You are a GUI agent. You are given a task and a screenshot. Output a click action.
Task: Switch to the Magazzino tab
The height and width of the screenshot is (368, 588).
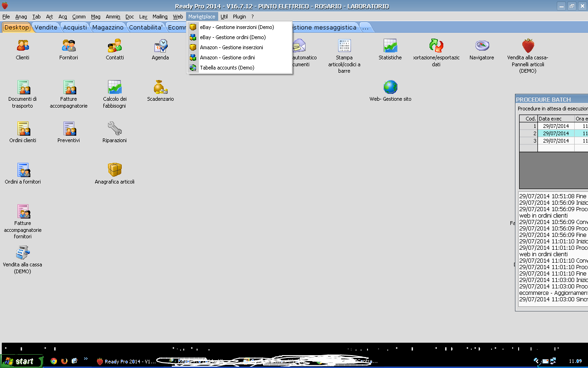pyautogui.click(x=107, y=27)
